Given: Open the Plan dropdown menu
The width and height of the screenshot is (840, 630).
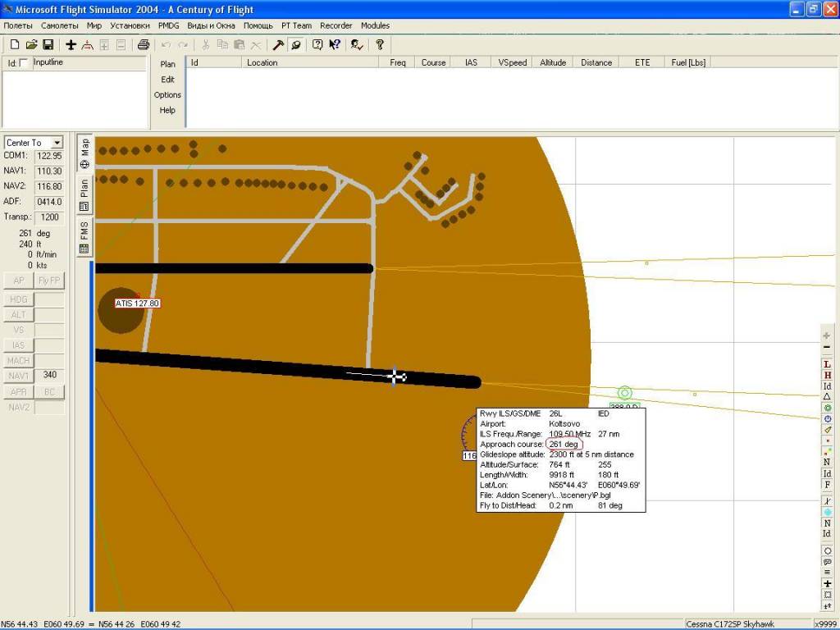Looking at the screenshot, I should coord(167,64).
